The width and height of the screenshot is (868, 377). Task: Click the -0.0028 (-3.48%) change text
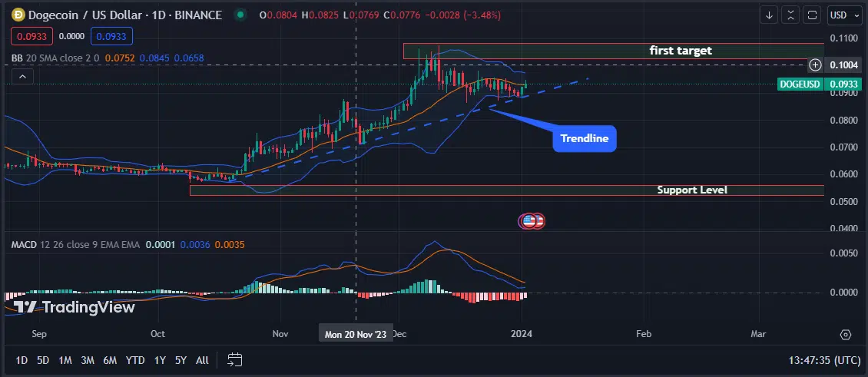pyautogui.click(x=462, y=15)
